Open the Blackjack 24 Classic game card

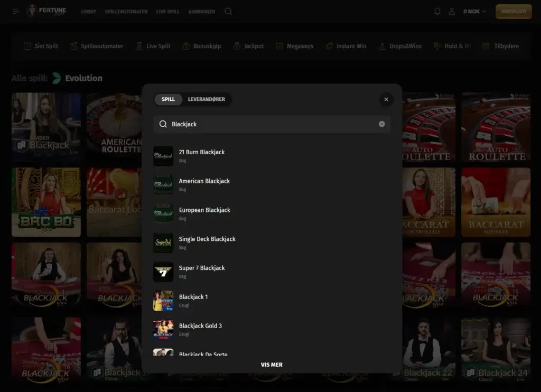pos(496,349)
